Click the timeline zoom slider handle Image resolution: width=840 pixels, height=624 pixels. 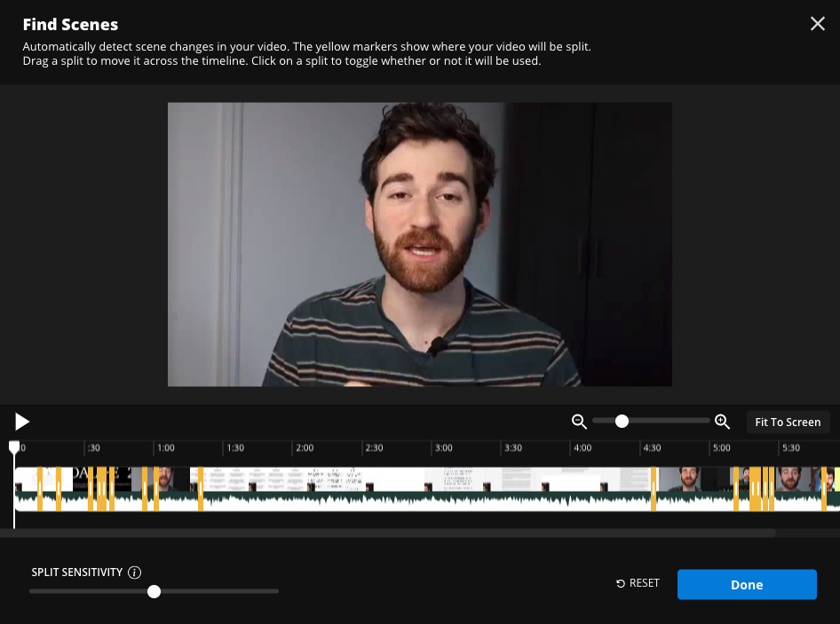[x=622, y=421]
